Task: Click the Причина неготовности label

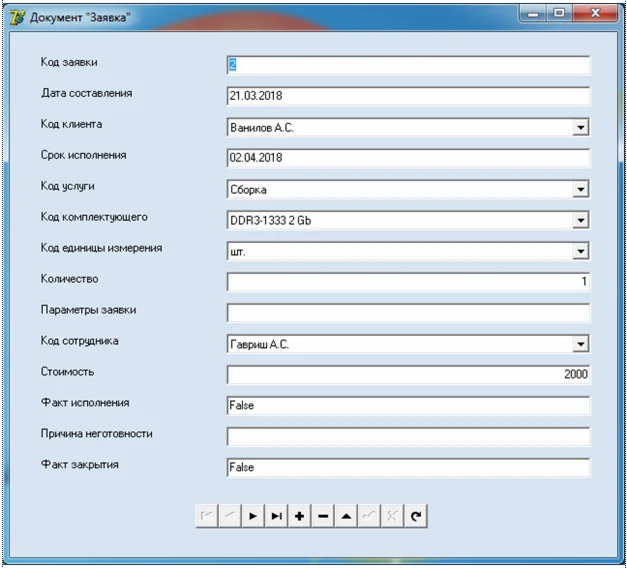Action: (x=96, y=434)
